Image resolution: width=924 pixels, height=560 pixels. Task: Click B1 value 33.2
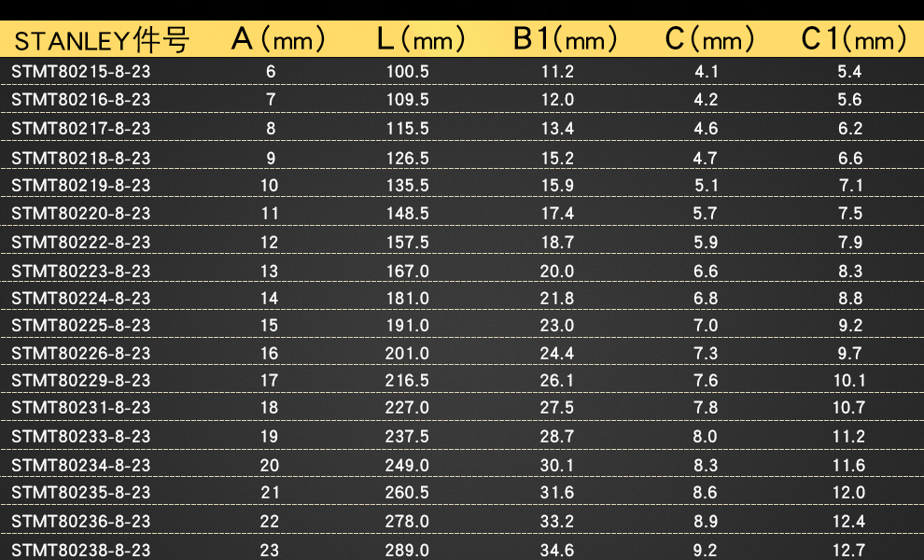[557, 521]
